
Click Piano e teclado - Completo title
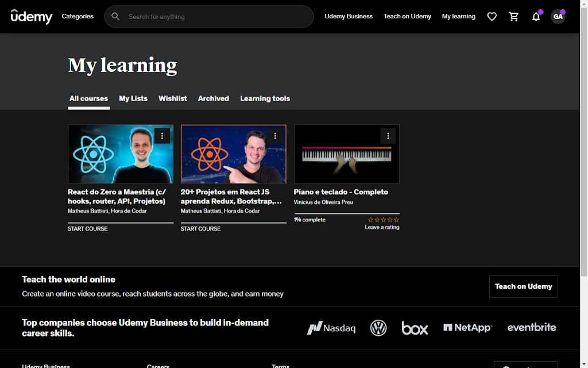341,192
